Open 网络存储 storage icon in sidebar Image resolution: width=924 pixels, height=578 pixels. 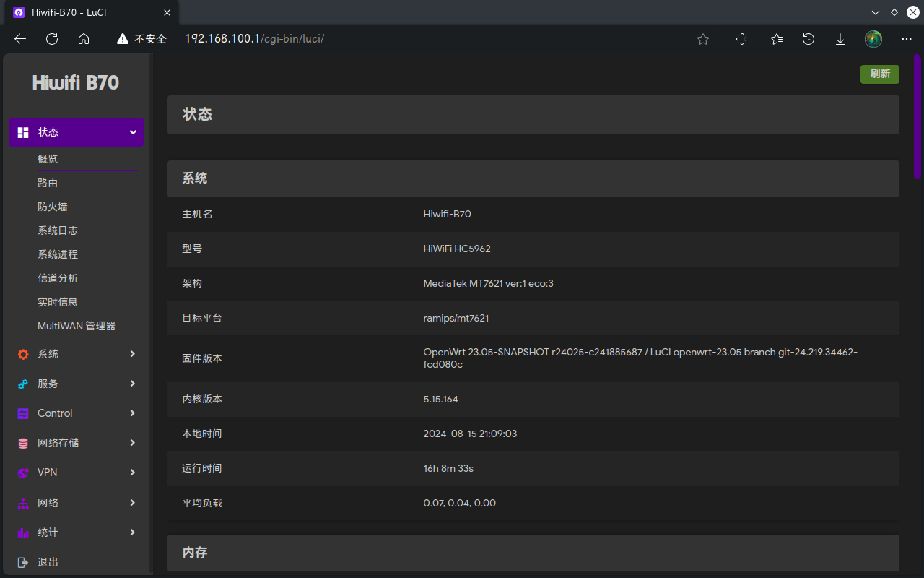click(23, 443)
